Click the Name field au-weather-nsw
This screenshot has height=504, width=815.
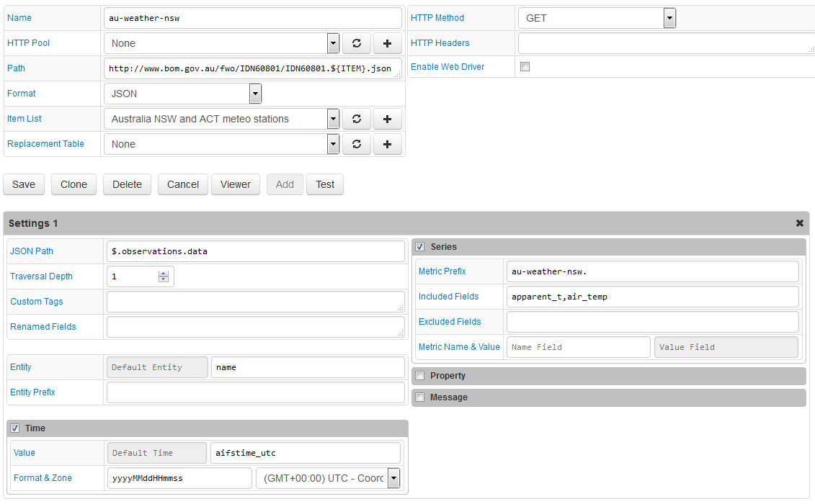click(x=253, y=18)
